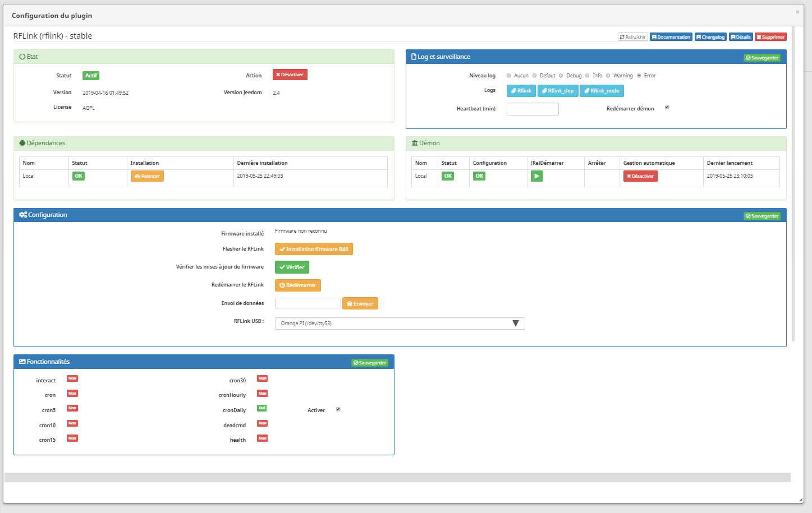Relaunch dependencies installation with Relancer
This screenshot has height=513, width=812.
tap(147, 176)
